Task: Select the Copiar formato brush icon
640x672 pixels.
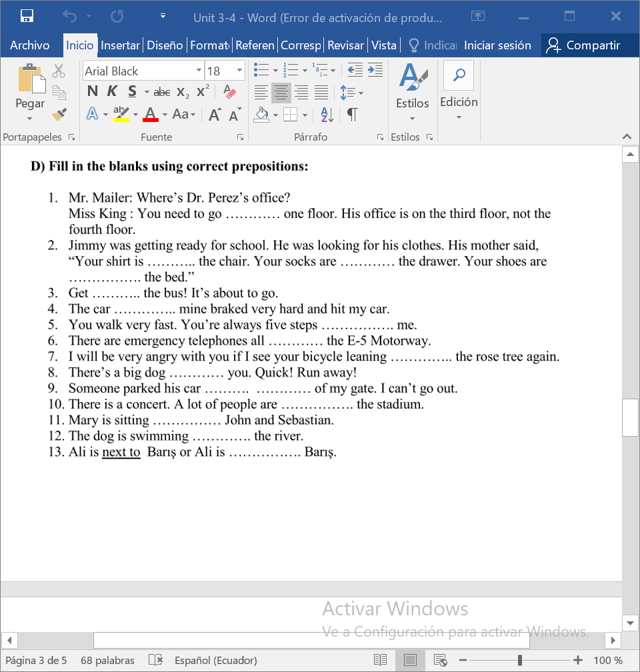Action: [x=59, y=114]
